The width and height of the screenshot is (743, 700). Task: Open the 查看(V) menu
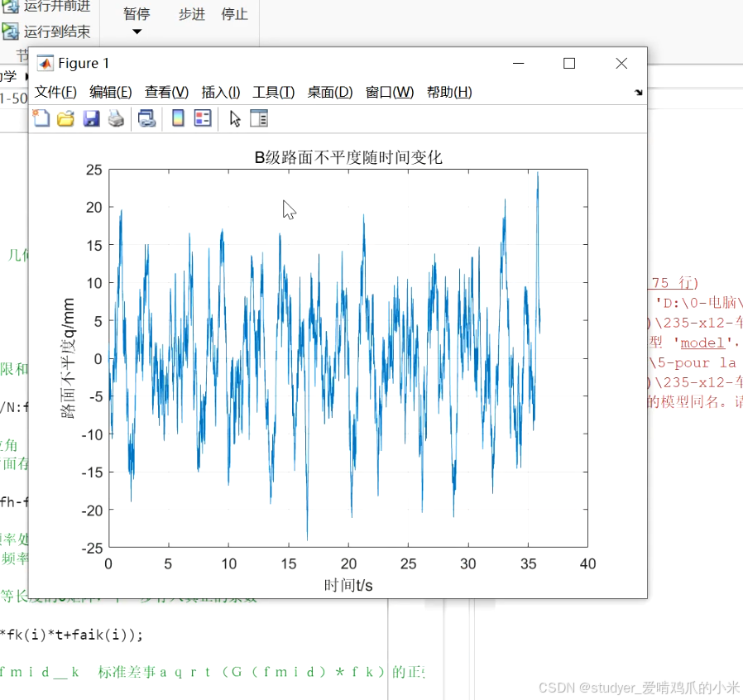point(166,92)
